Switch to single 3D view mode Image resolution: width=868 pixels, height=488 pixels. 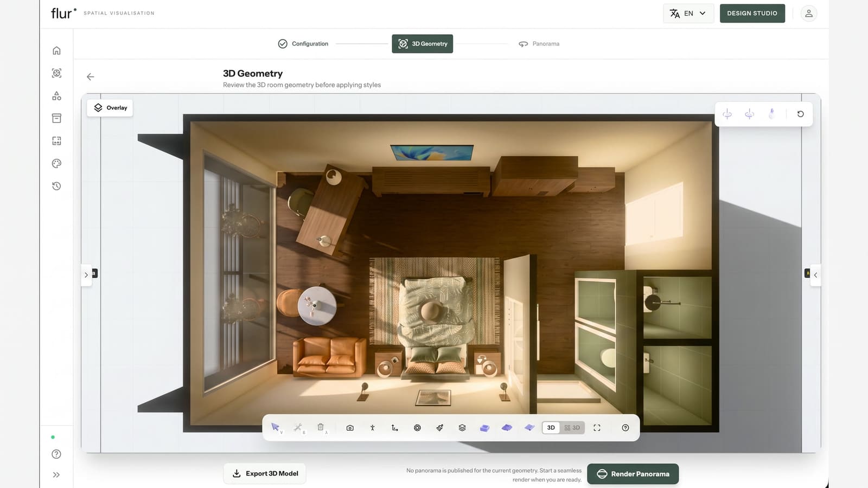tap(551, 428)
